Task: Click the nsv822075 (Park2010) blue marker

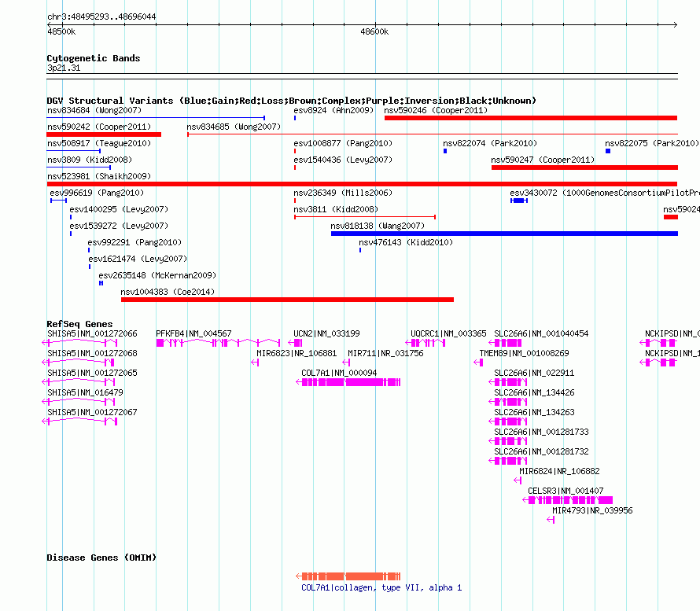Action: tap(608, 151)
